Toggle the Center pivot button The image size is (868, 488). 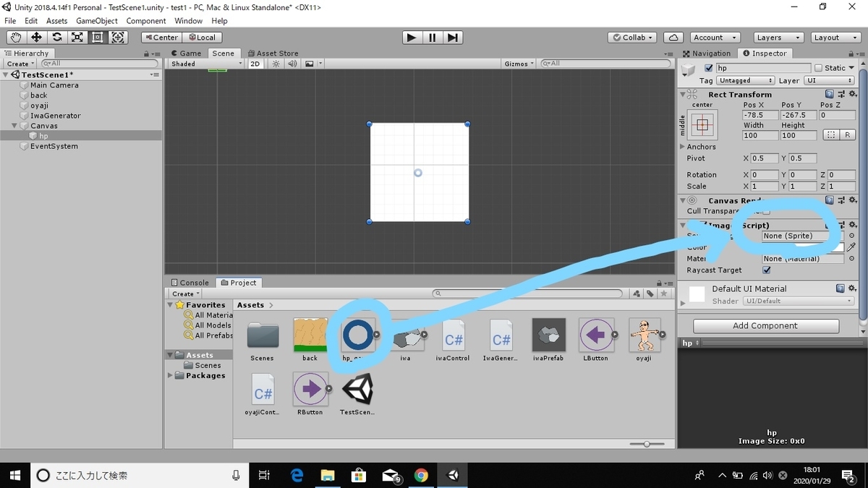[x=161, y=38]
